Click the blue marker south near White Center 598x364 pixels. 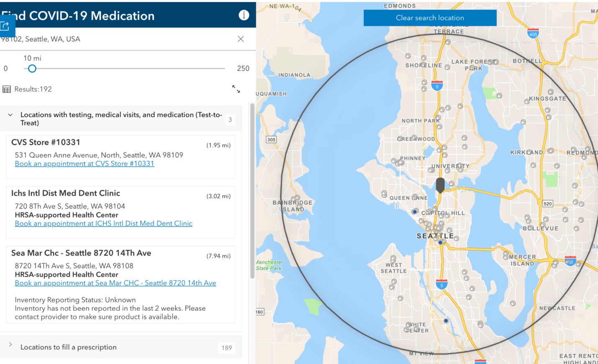coord(446,321)
